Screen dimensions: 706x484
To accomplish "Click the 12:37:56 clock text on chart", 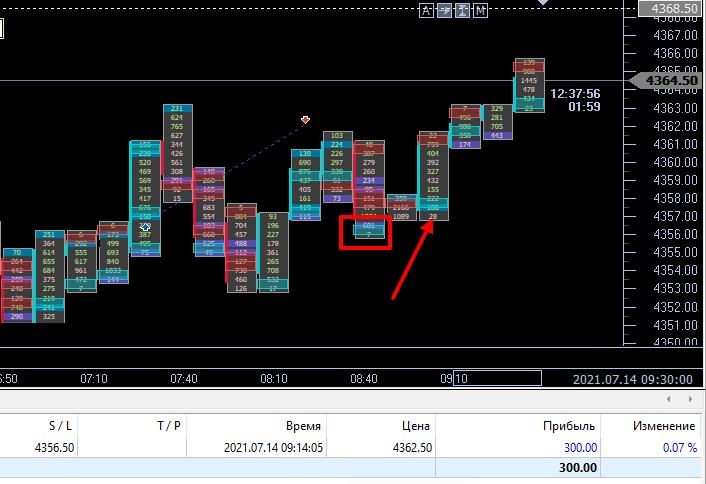I will pyautogui.click(x=575, y=94).
